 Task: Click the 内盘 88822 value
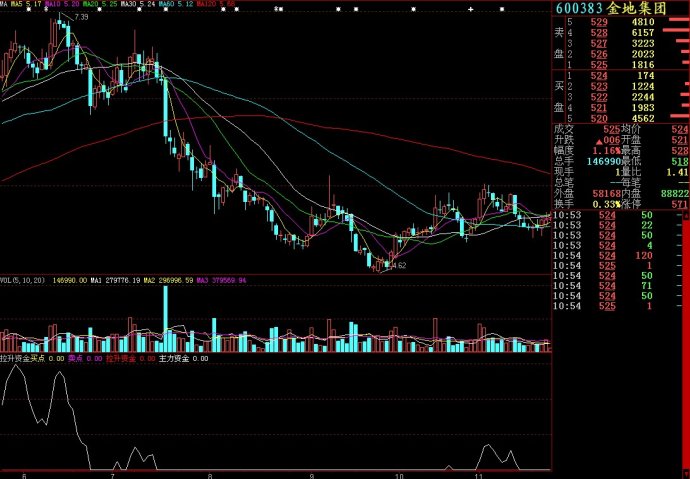(x=675, y=194)
